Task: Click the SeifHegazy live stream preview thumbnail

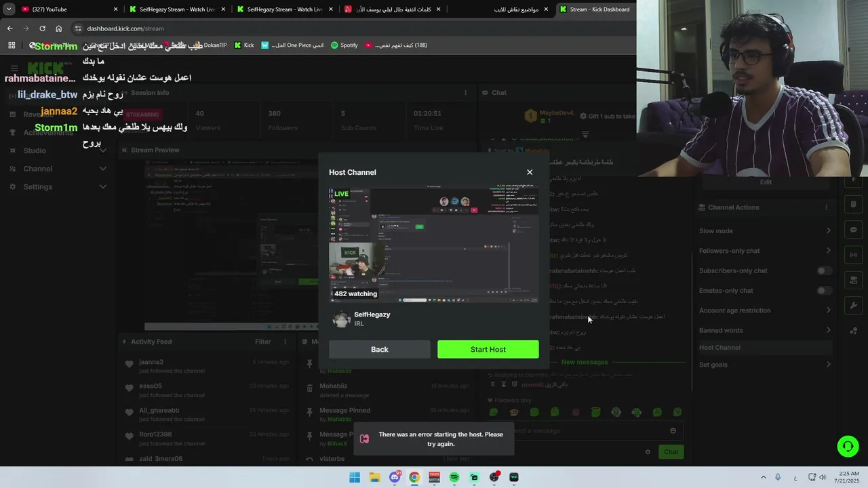Action: click(x=434, y=245)
